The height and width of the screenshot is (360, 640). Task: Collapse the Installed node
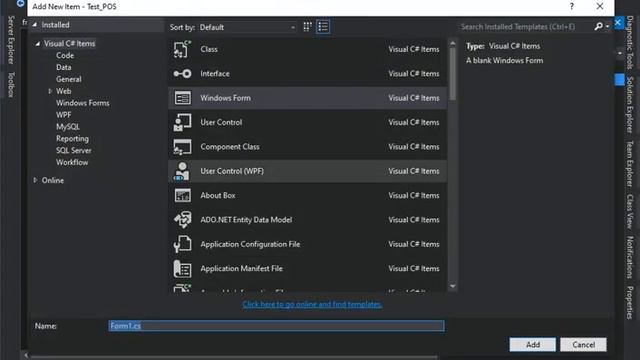coord(35,25)
